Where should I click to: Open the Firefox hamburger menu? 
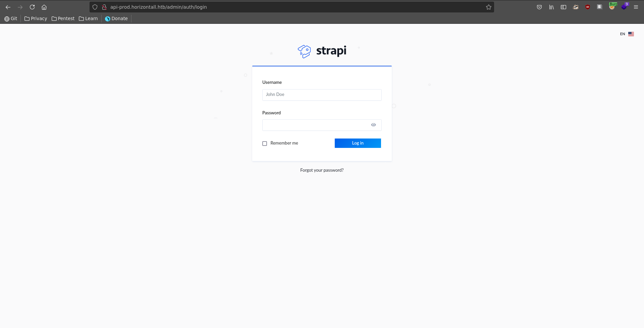(x=636, y=7)
